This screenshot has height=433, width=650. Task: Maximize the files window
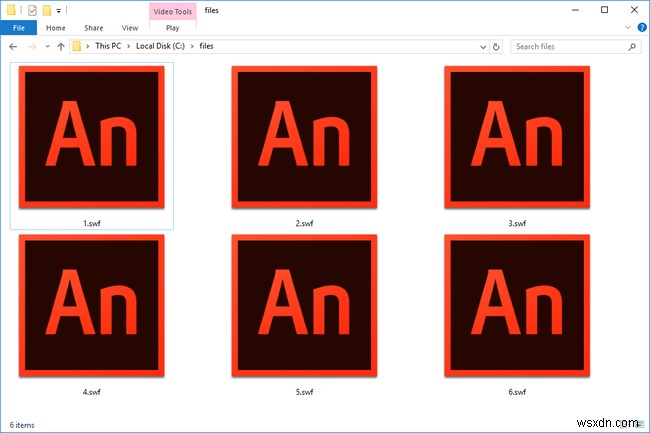tap(604, 10)
